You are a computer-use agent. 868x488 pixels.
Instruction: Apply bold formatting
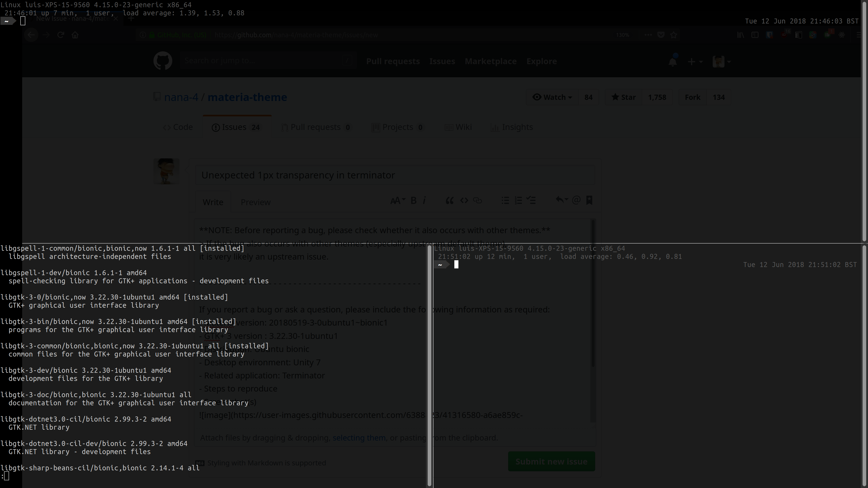[x=413, y=201]
